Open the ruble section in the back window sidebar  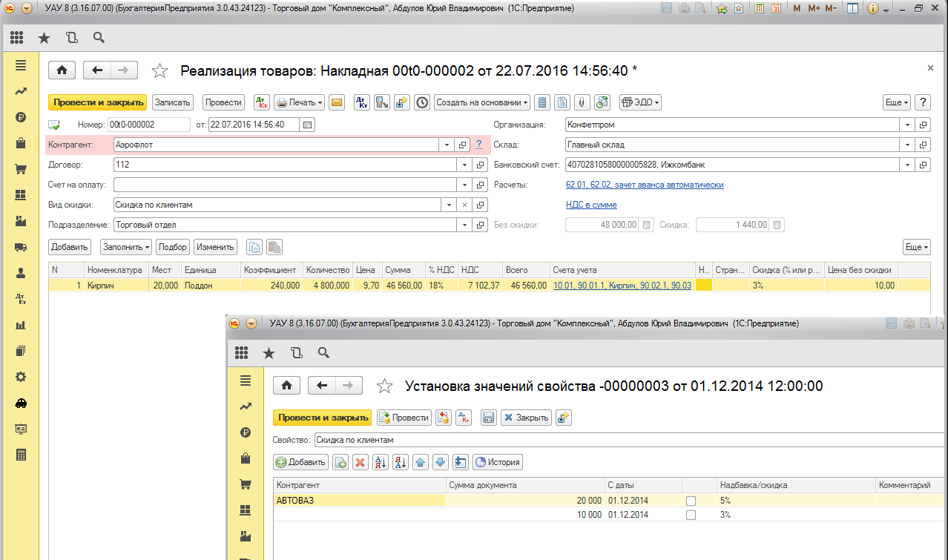(x=21, y=117)
